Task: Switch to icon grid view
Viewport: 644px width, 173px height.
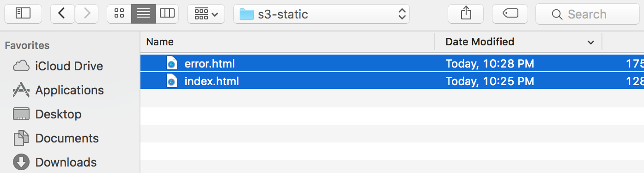Action: (x=119, y=14)
